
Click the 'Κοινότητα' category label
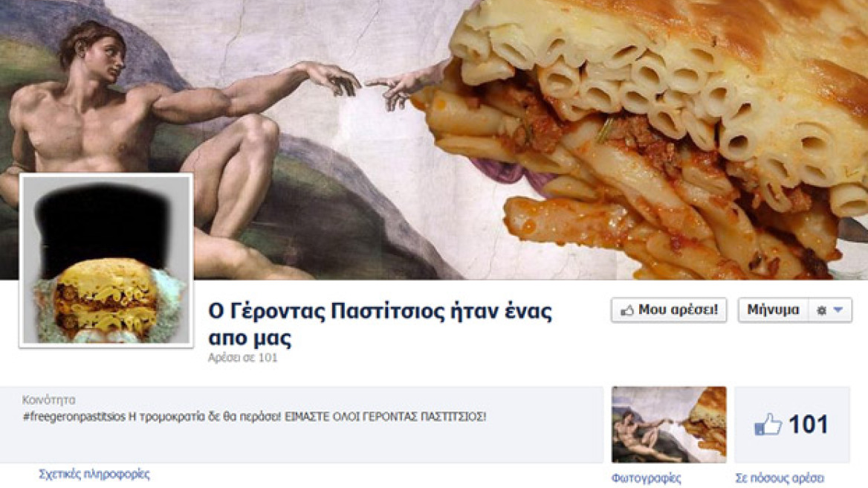coord(49,399)
